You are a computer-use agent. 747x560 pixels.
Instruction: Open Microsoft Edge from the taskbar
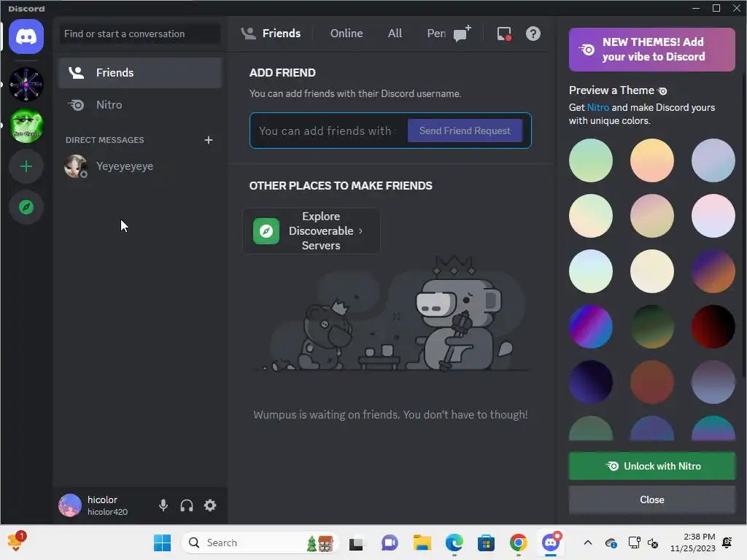454,542
